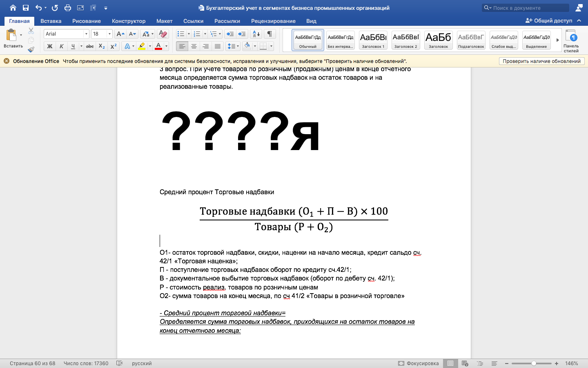Viewport: 588px width, 368px height.
Task: Switch to the Рецензирование tab
Action: click(273, 21)
